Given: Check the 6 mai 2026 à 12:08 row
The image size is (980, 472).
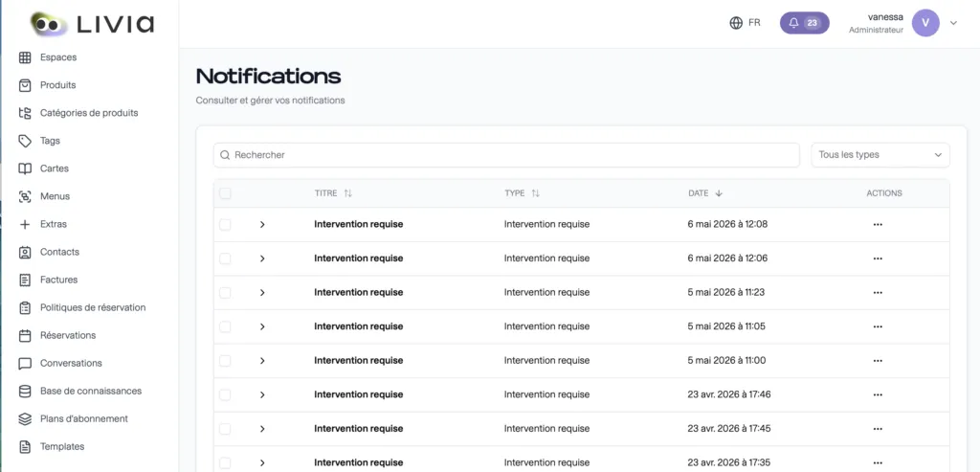Looking at the screenshot, I should 225,224.
